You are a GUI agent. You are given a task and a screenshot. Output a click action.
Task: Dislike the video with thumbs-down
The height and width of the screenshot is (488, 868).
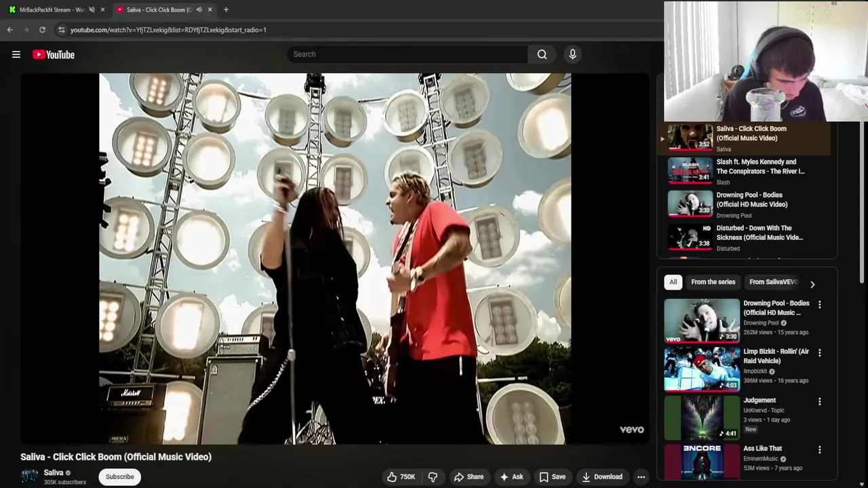(433, 477)
